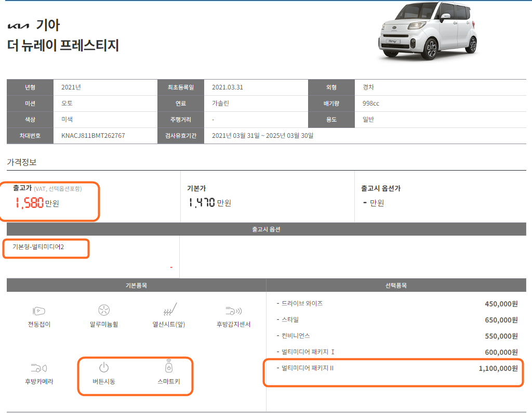Select the 드라이브 와이즈 option row
532x413 pixels.
[x=397, y=304]
